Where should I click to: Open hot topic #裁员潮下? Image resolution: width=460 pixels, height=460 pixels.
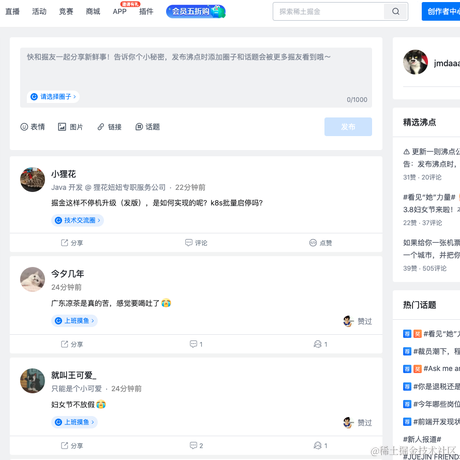(436, 351)
